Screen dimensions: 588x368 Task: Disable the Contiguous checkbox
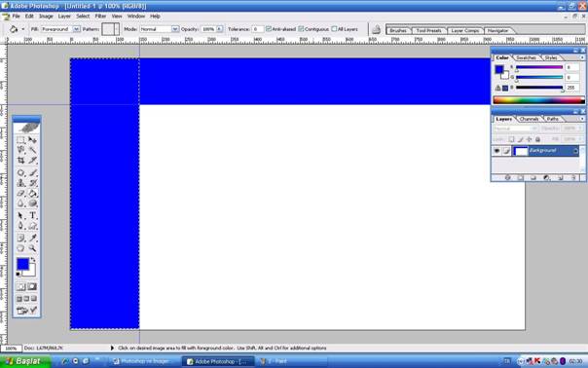[x=301, y=29]
